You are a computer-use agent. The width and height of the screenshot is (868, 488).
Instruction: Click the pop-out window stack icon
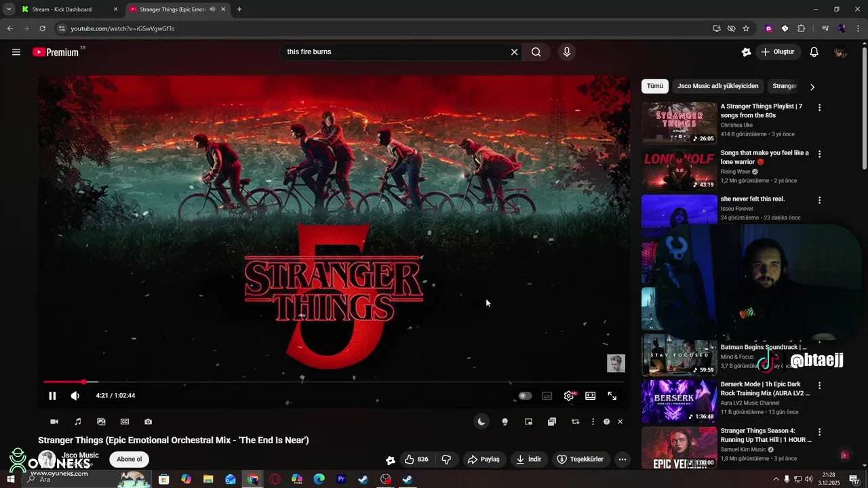[x=552, y=422]
